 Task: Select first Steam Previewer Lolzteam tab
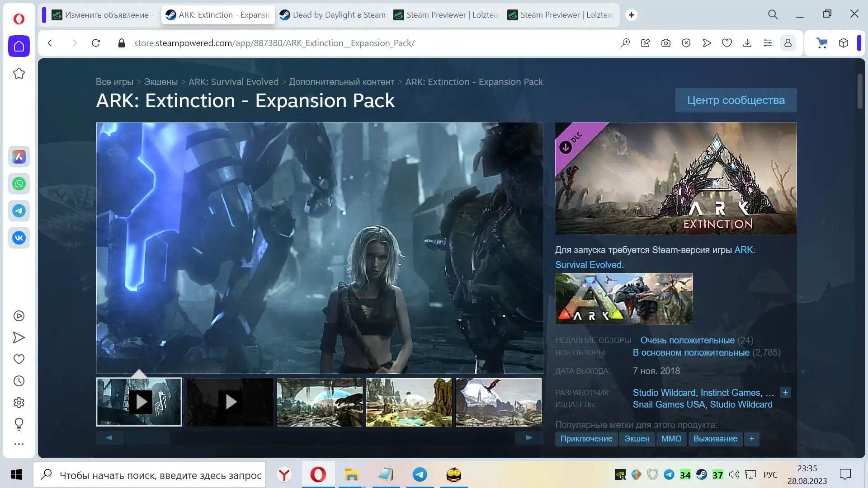click(x=446, y=15)
